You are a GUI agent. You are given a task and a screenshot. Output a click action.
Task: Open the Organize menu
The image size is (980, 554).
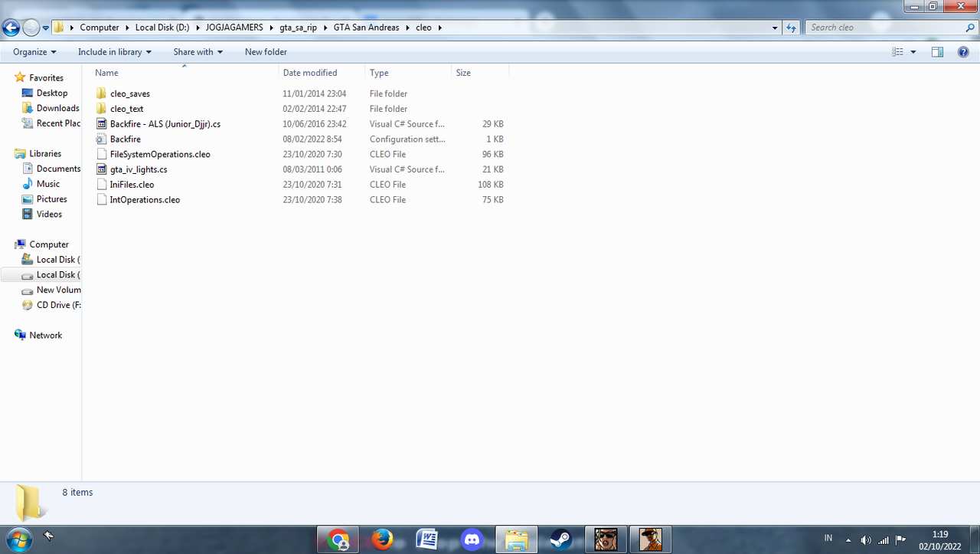pyautogui.click(x=34, y=52)
